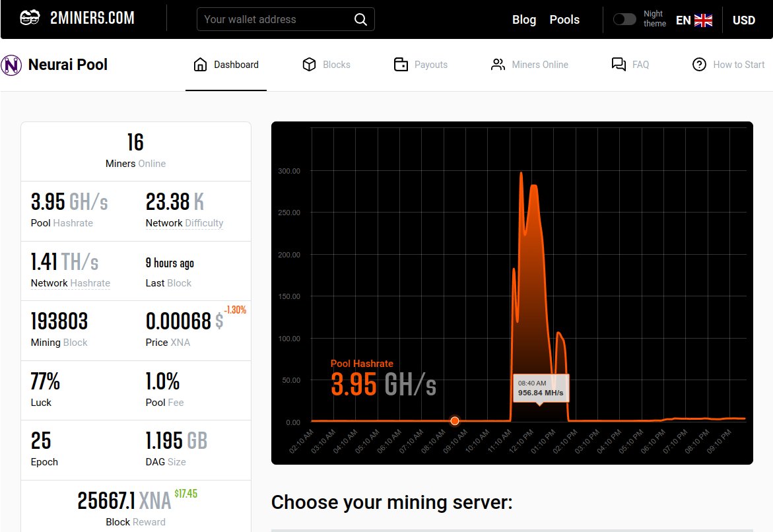Open the Blocks tab
The image size is (773, 532).
tap(326, 65)
